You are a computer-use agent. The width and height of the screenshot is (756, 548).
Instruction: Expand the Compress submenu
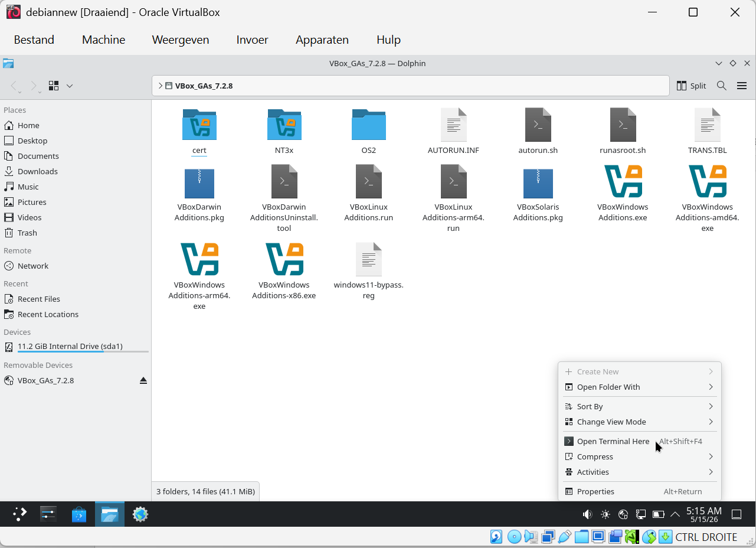[x=640, y=456]
